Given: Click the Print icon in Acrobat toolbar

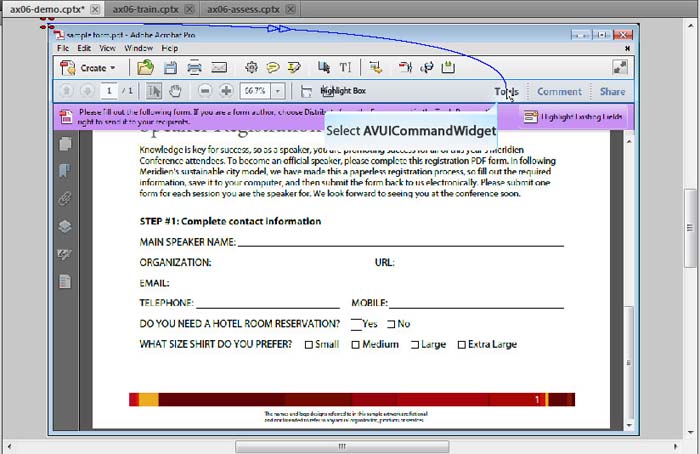Looking at the screenshot, I should point(195,68).
